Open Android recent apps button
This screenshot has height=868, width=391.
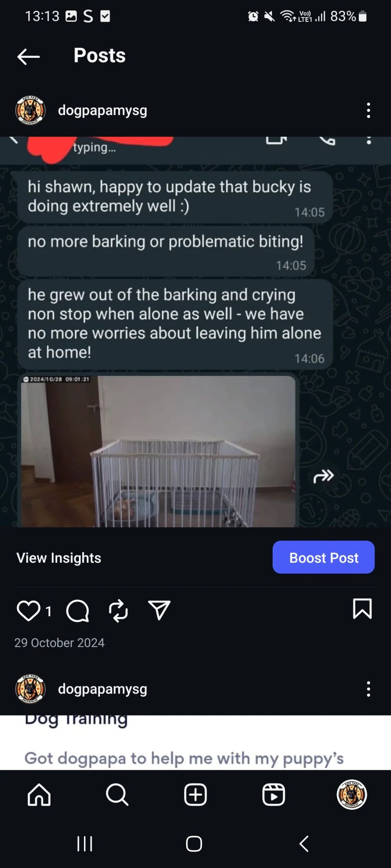(x=85, y=844)
